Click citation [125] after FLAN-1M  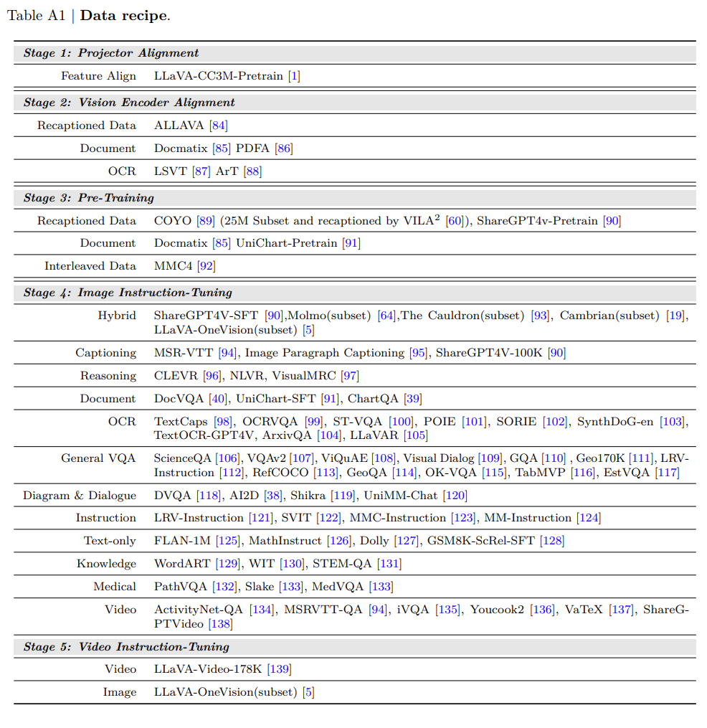click(229, 541)
